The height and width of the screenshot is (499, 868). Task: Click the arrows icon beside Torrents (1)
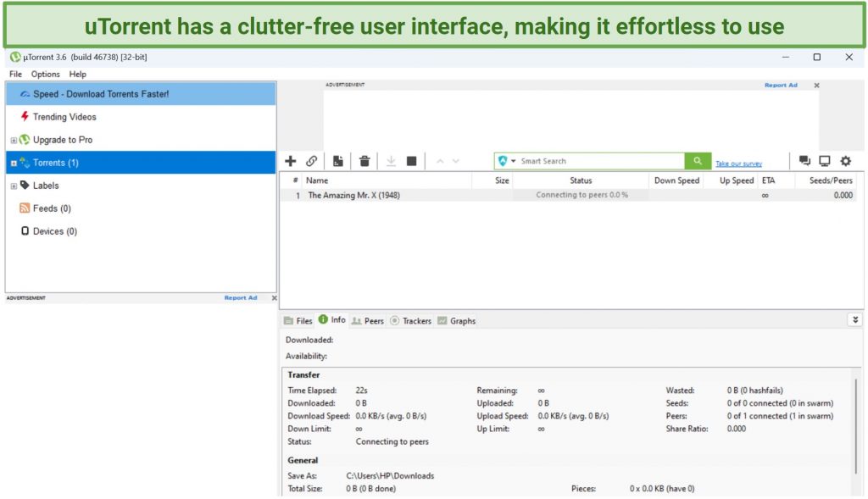(25, 162)
